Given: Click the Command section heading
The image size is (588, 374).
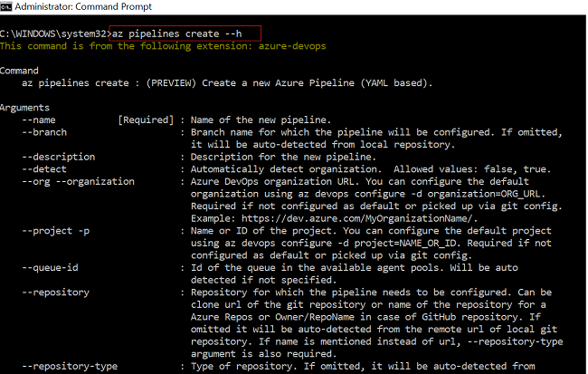Looking at the screenshot, I should pos(19,71).
